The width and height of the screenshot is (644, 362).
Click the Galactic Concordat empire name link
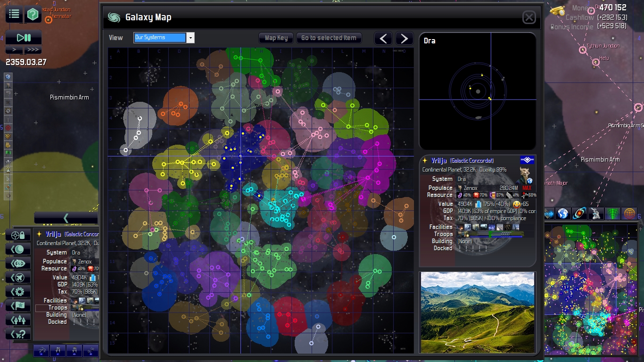pos(472,161)
